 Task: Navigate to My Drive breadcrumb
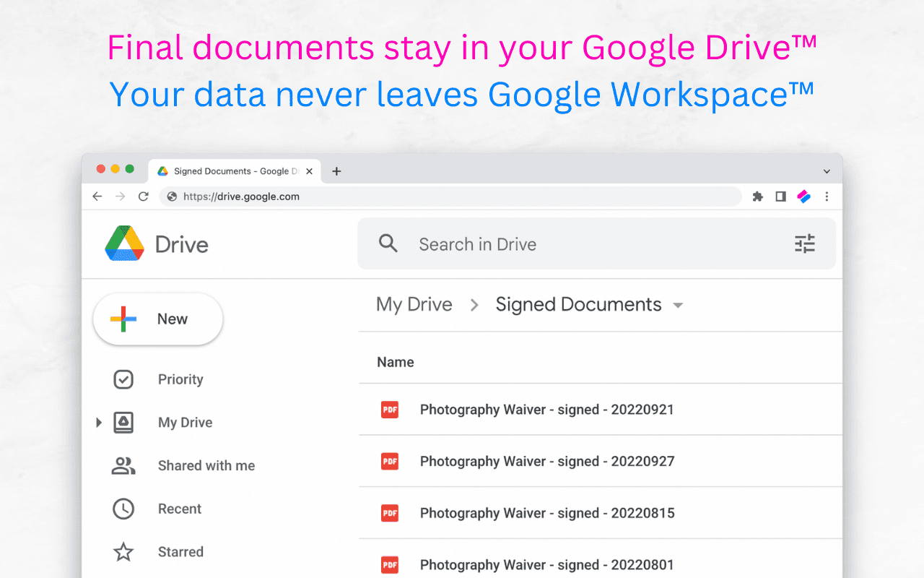point(414,305)
